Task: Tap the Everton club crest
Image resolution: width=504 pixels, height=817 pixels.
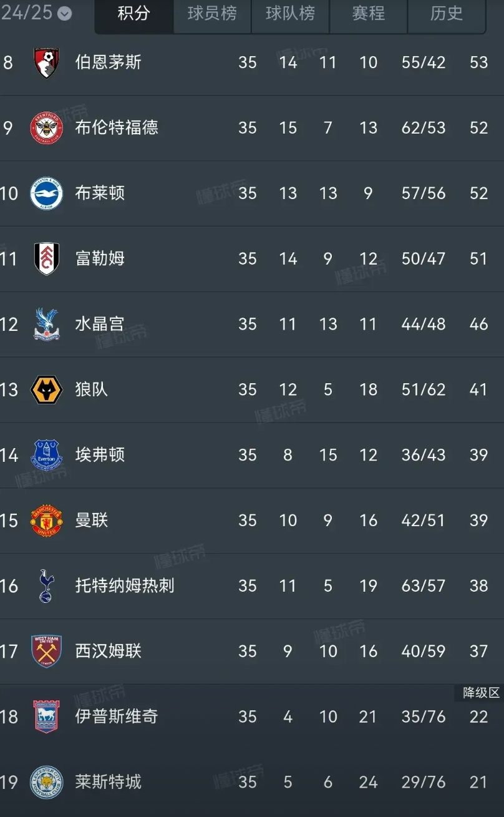Action: 47,455
